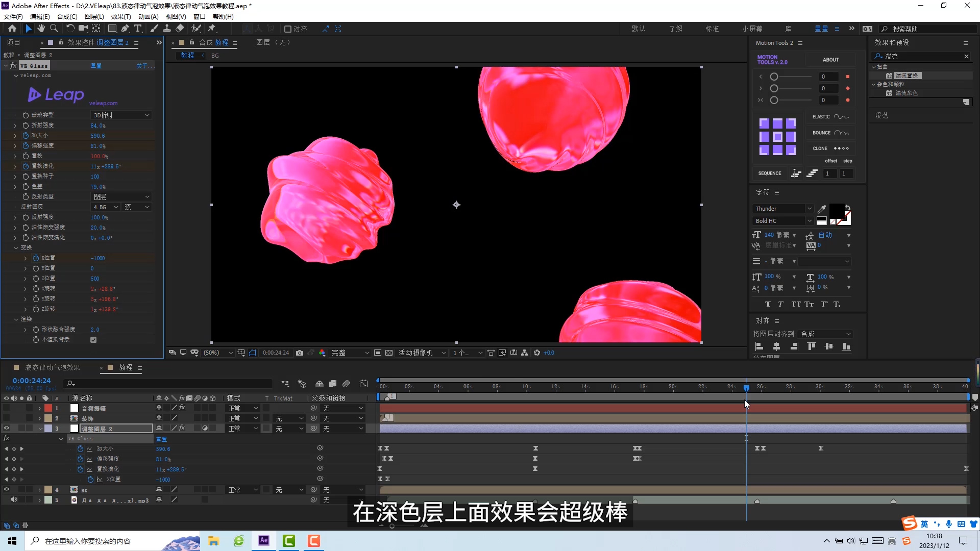
Task: Toggle adjustment layer switch on layer 3
Action: (x=205, y=429)
